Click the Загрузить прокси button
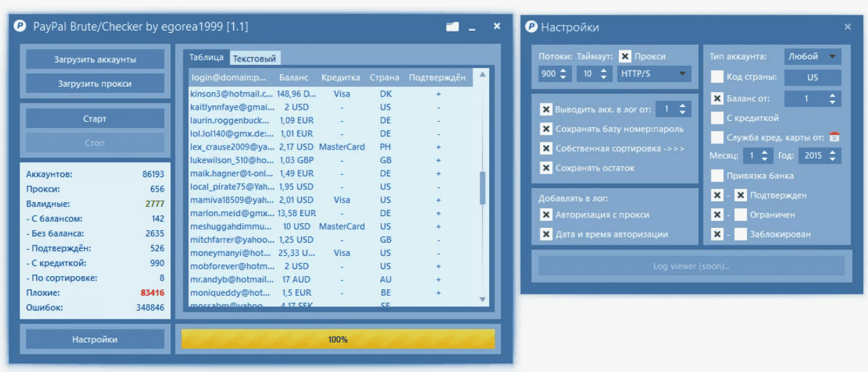This screenshot has width=868, height=372. tap(95, 83)
